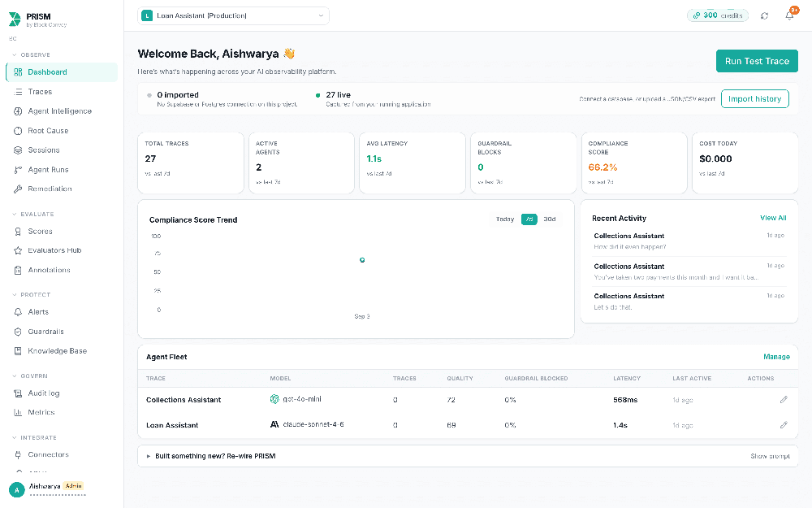The height and width of the screenshot is (508, 812).
Task: Click the Loan Assistant fleet row name
Action: [172, 426]
